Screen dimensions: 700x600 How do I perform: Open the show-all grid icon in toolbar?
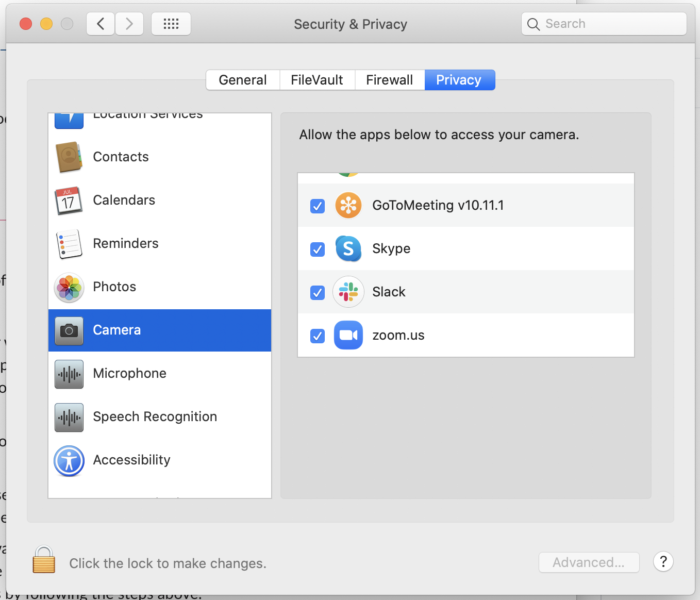(171, 24)
